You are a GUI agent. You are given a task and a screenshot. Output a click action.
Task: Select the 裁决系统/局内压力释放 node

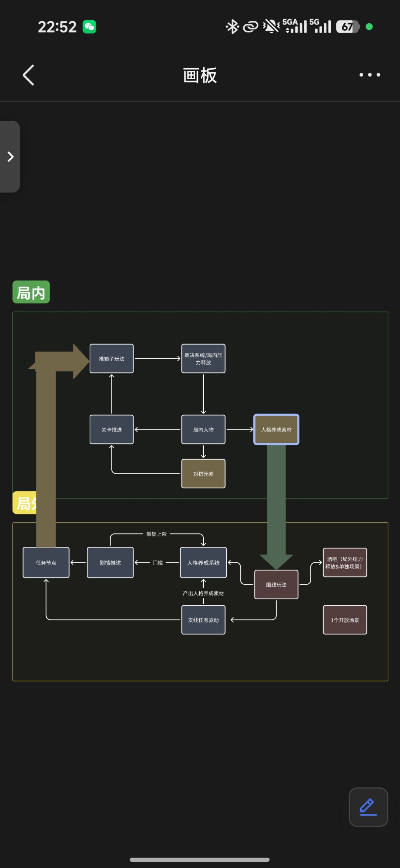pyautogui.click(x=203, y=359)
